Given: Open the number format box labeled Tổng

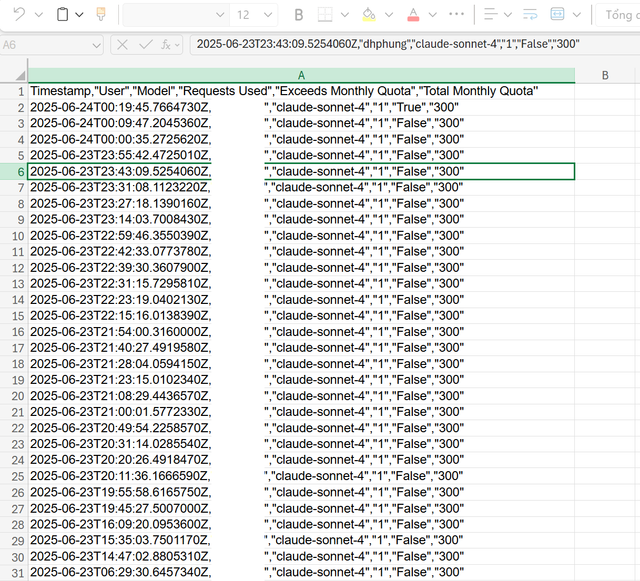Looking at the screenshot, I should pos(618,15).
